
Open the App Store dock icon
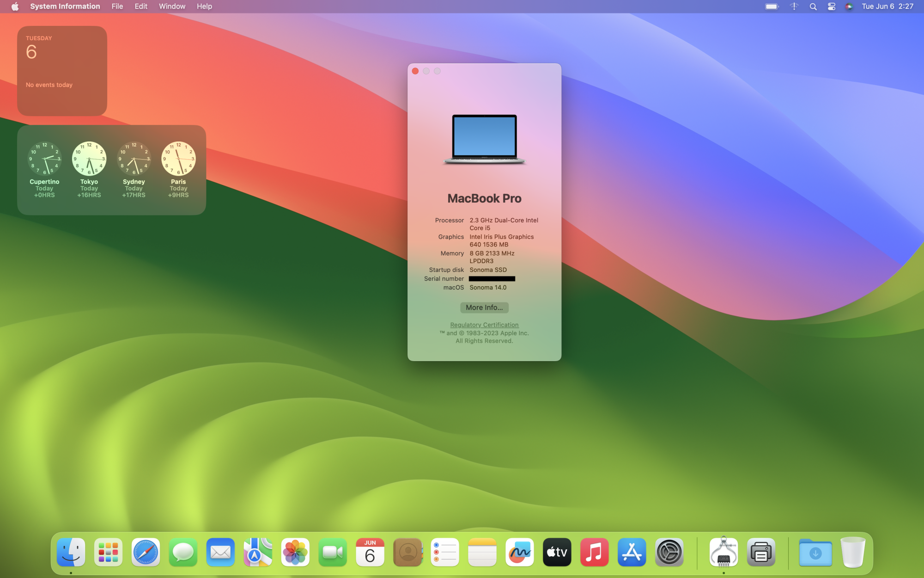click(x=632, y=552)
